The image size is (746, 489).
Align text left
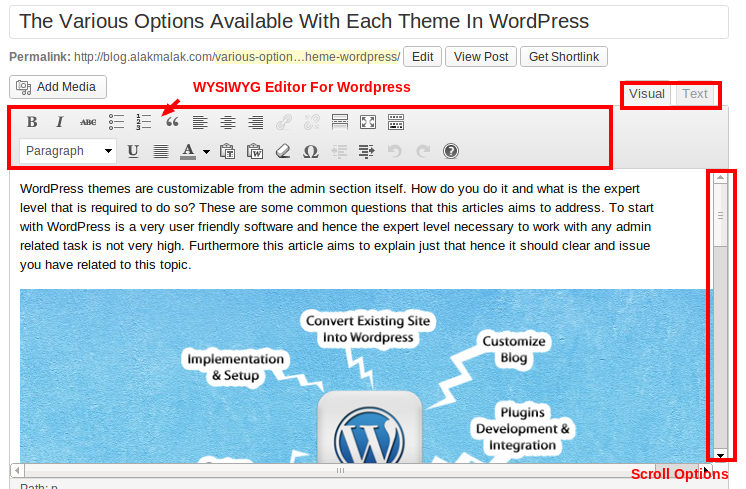(x=200, y=122)
